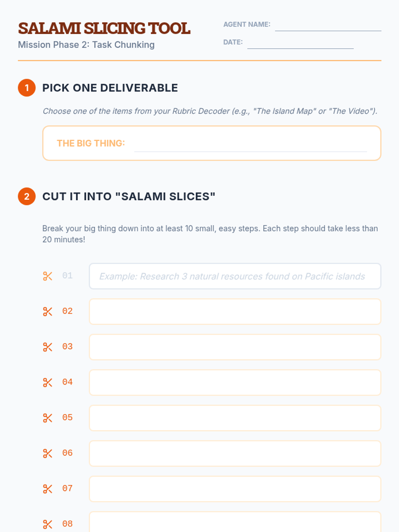Focus the slice 06 text field
Viewport: 399px width, 532px height.
235,454
